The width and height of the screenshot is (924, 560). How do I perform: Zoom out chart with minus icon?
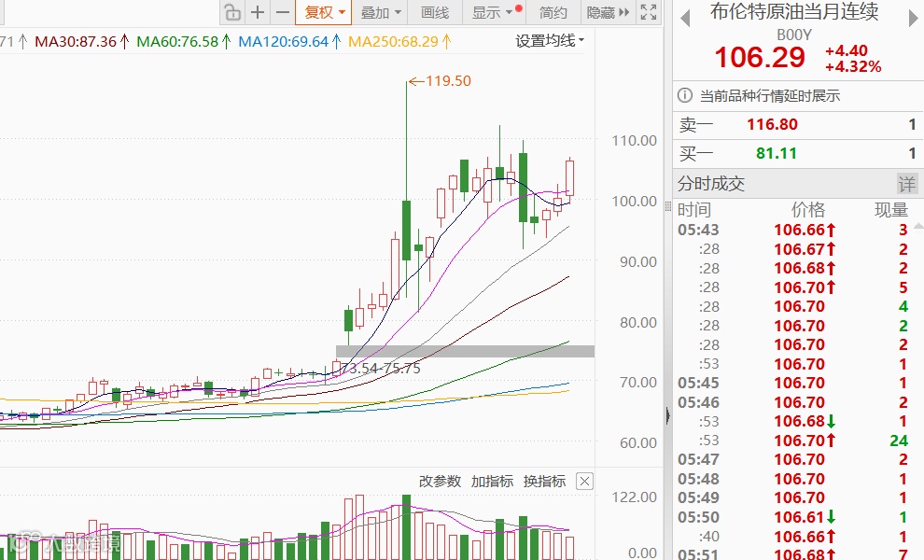point(283,12)
